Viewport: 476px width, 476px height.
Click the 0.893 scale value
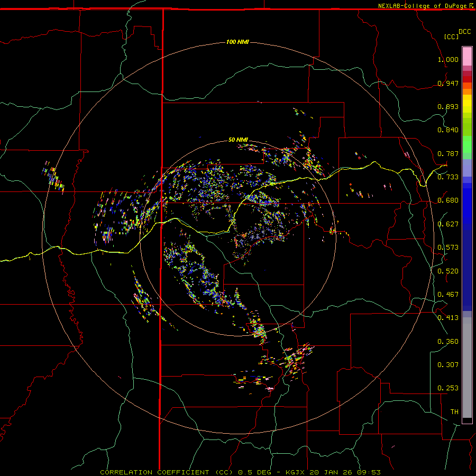click(448, 106)
